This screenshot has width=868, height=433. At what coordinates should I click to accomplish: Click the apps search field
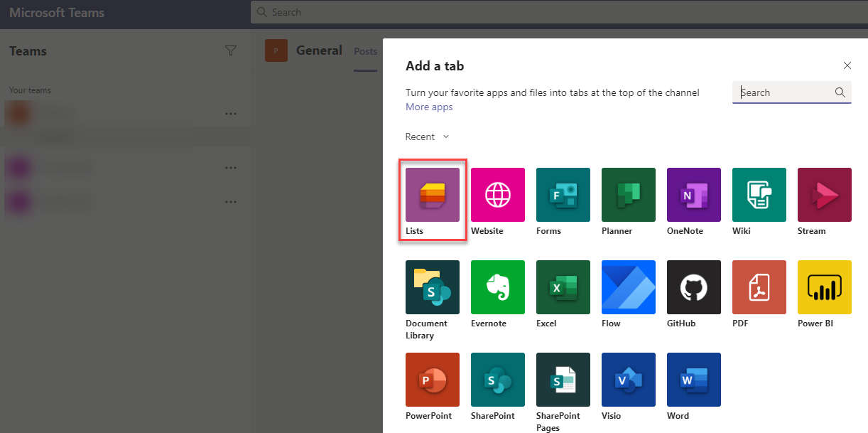787,92
